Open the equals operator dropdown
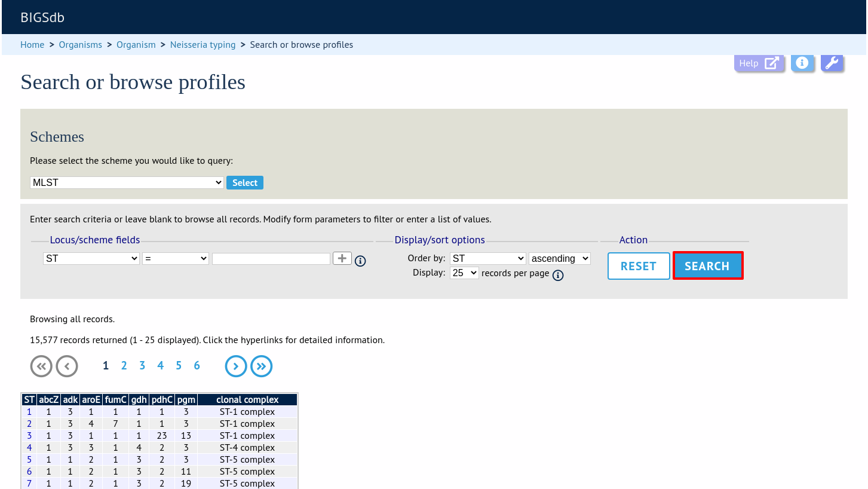 [x=176, y=258]
